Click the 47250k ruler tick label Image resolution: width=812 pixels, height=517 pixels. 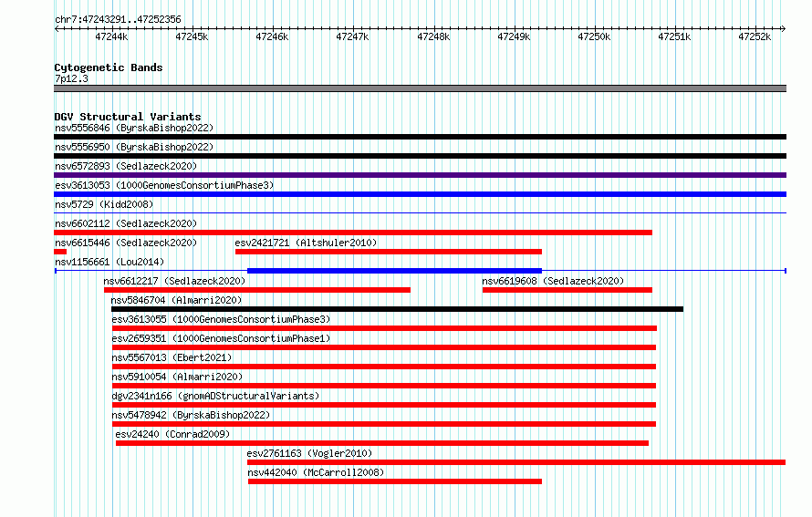click(594, 36)
